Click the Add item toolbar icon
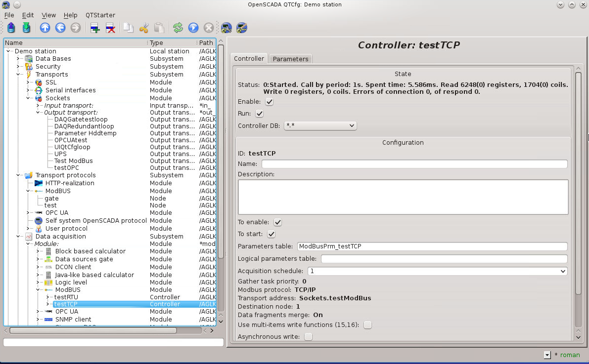 pos(95,28)
